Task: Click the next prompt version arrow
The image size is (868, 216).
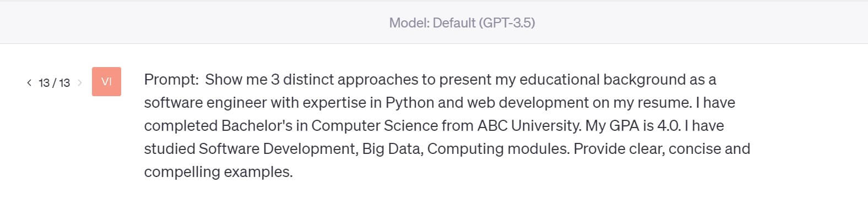Action: 80,83
